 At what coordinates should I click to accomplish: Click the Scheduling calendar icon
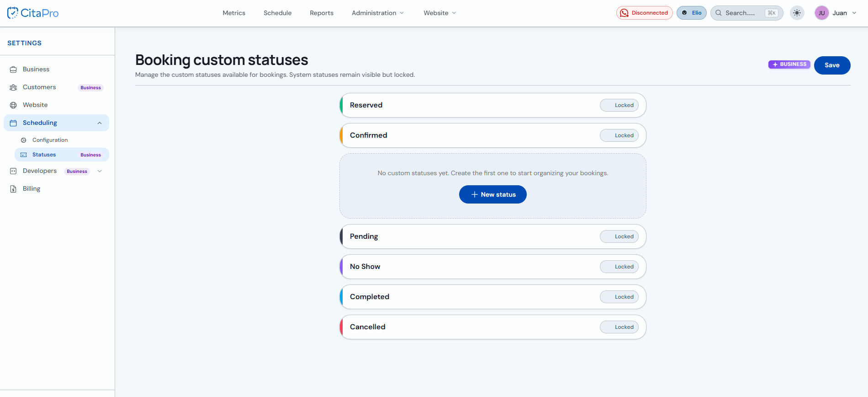coord(13,123)
